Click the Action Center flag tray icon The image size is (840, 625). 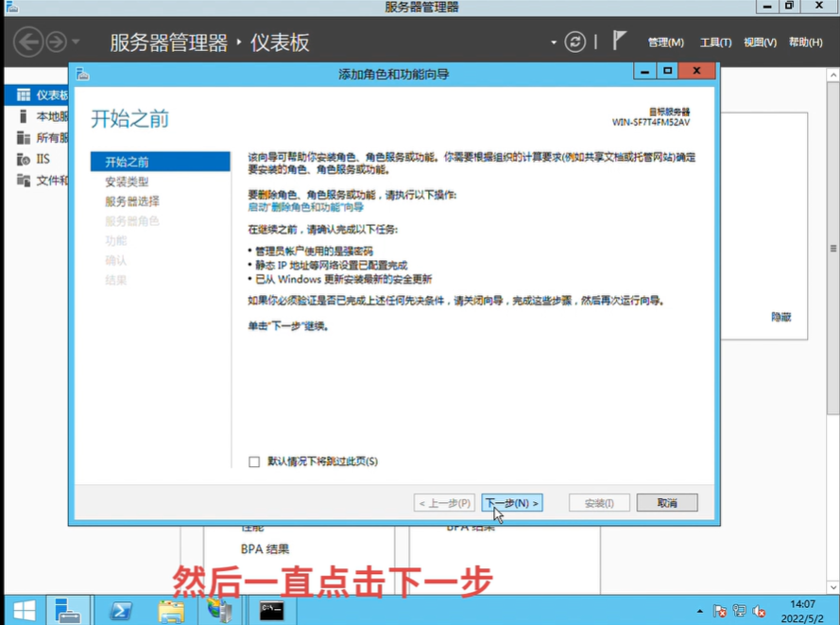pyautogui.click(x=719, y=611)
